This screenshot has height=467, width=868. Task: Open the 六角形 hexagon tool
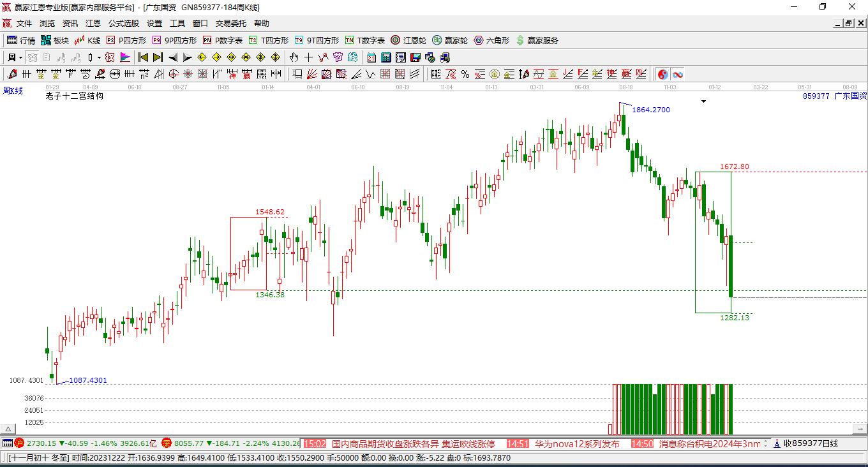(491, 40)
